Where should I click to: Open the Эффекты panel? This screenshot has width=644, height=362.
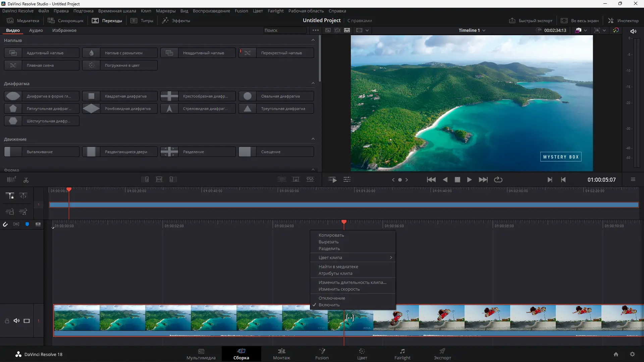point(176,20)
